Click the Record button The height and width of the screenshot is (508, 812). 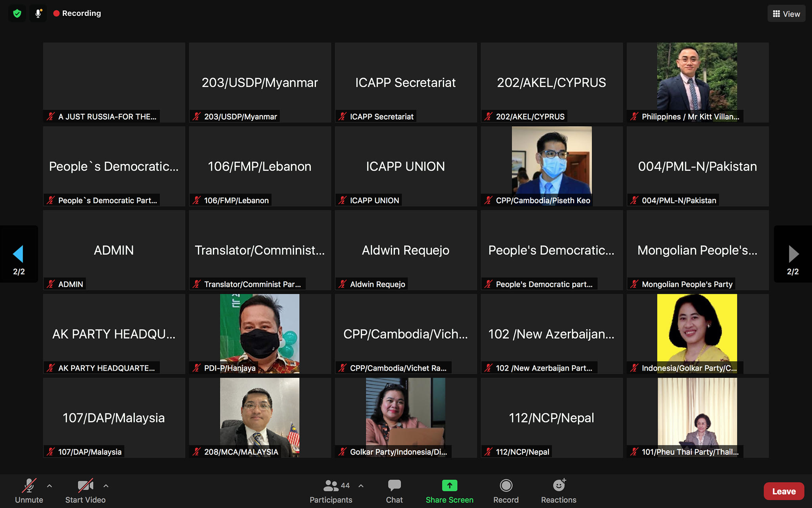(506, 491)
